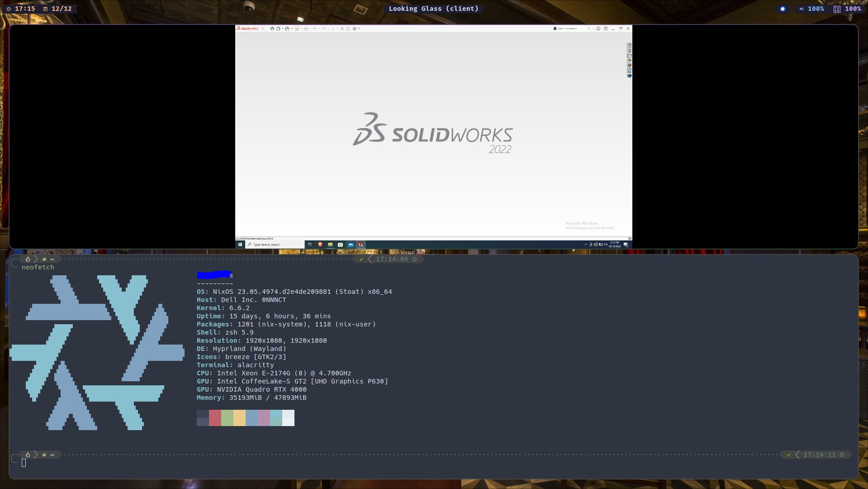This screenshot has height=489, width=868.
Task: Open File Explorer from Windows taskbar
Action: 330,244
